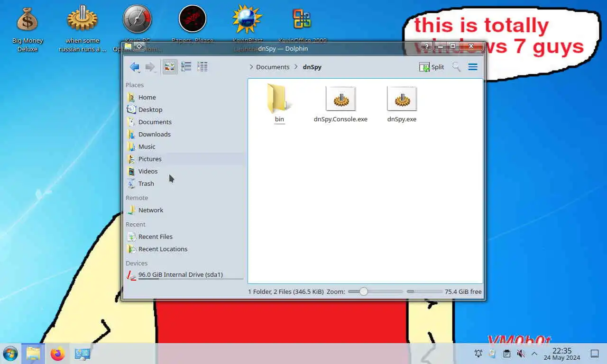Switch to Compact view mode
The image size is (607, 364).
coord(186,67)
